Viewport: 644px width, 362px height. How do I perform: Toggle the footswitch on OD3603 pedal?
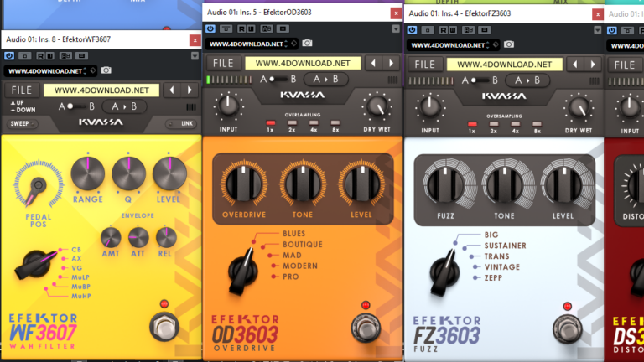coord(366,328)
